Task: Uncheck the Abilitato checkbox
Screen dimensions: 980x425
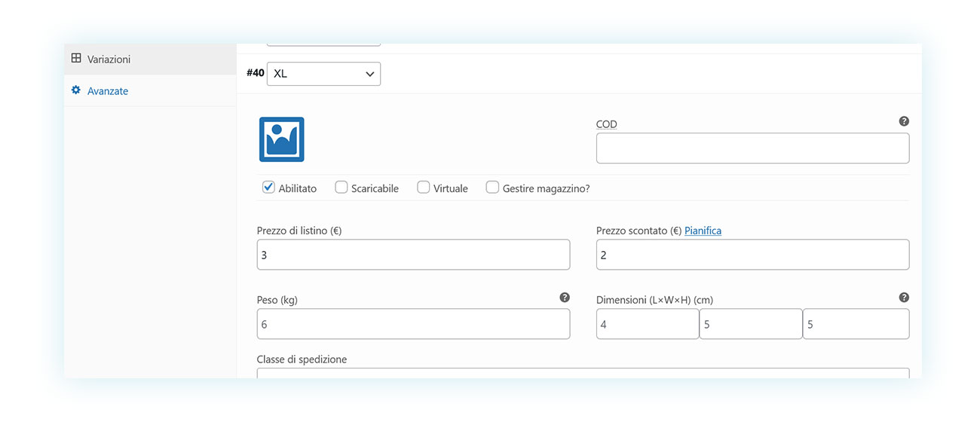Action: (268, 187)
